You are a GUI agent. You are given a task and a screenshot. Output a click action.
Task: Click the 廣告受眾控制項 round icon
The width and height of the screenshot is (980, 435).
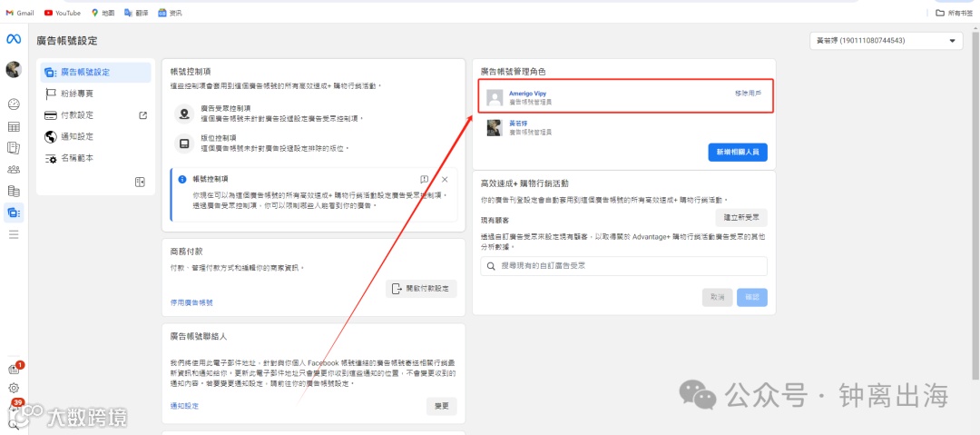coord(183,114)
